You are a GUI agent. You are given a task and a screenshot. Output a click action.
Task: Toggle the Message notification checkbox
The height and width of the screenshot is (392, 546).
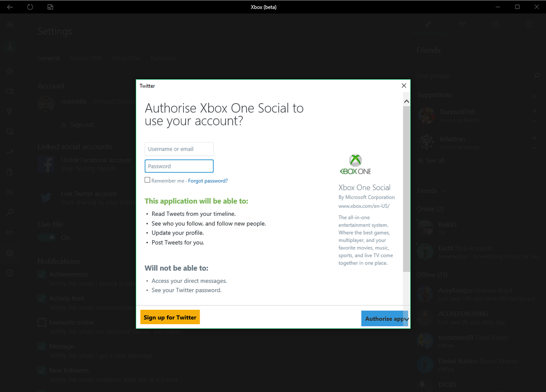(x=41, y=346)
